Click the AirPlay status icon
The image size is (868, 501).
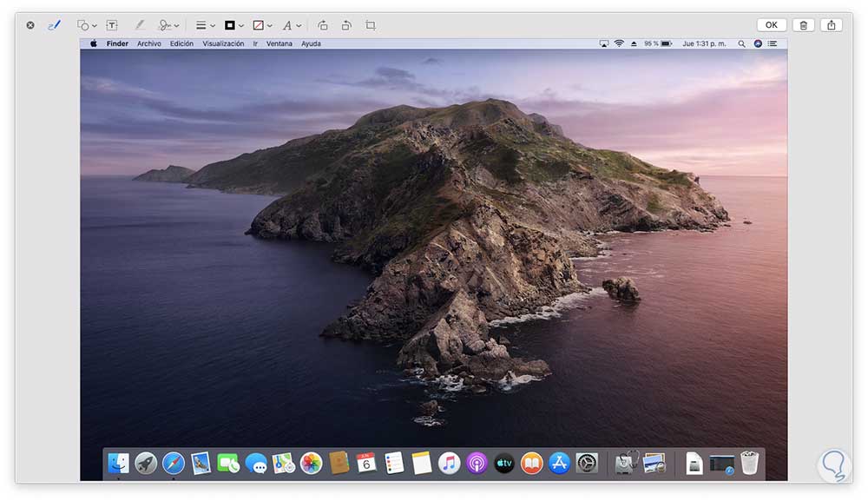click(604, 43)
